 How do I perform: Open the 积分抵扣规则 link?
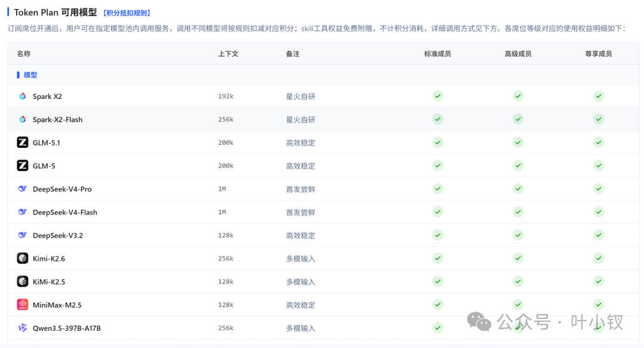(x=126, y=13)
